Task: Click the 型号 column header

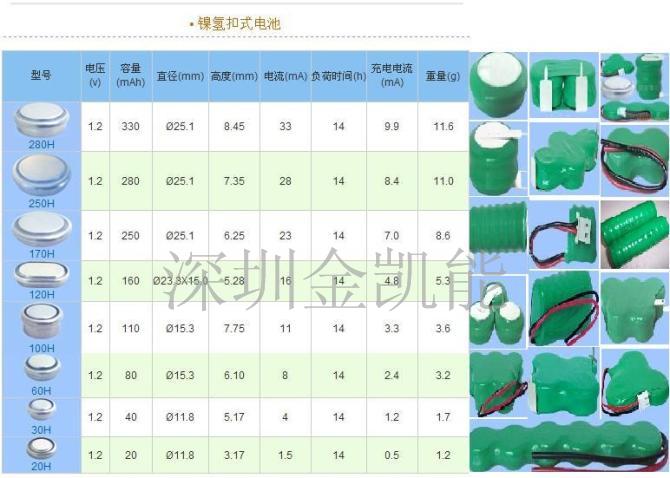Action: point(41,76)
